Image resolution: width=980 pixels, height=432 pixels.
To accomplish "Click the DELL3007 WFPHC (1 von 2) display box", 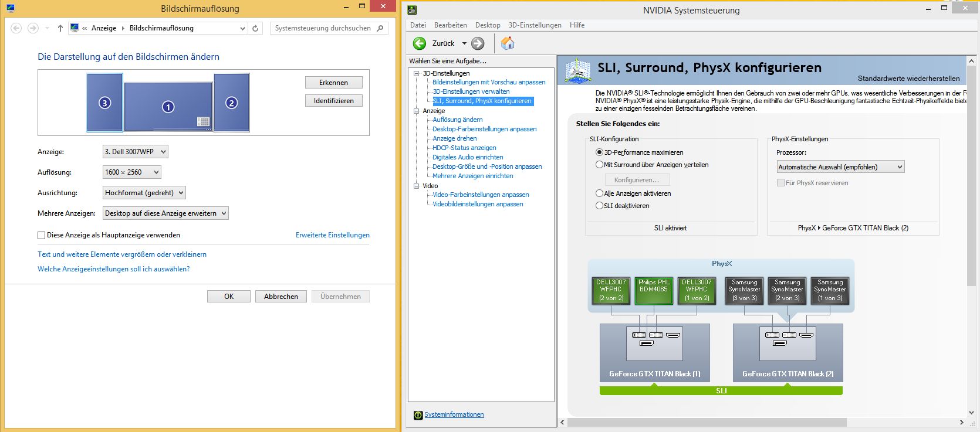I will [697, 290].
